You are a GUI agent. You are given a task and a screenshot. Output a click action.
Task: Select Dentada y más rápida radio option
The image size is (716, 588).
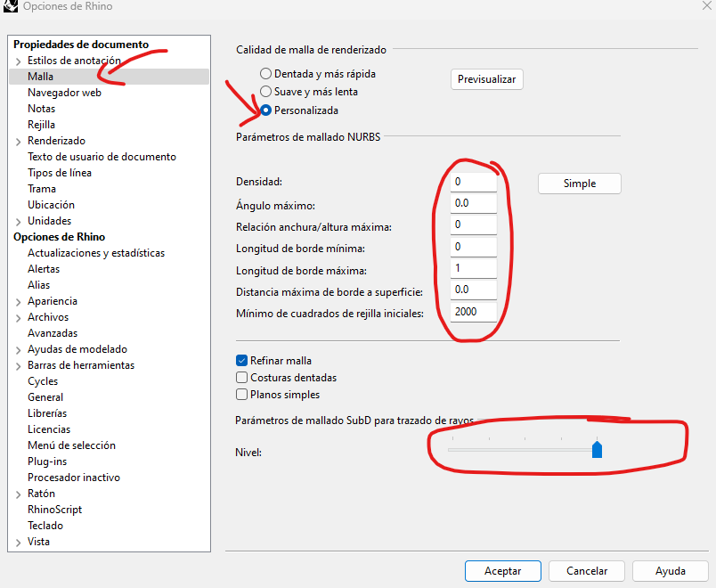(265, 74)
